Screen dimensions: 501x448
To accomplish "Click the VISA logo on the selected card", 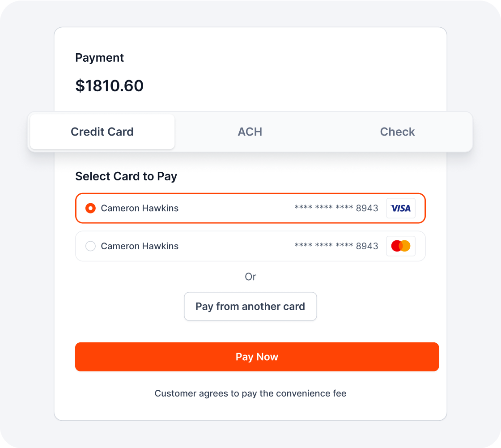I will point(401,208).
